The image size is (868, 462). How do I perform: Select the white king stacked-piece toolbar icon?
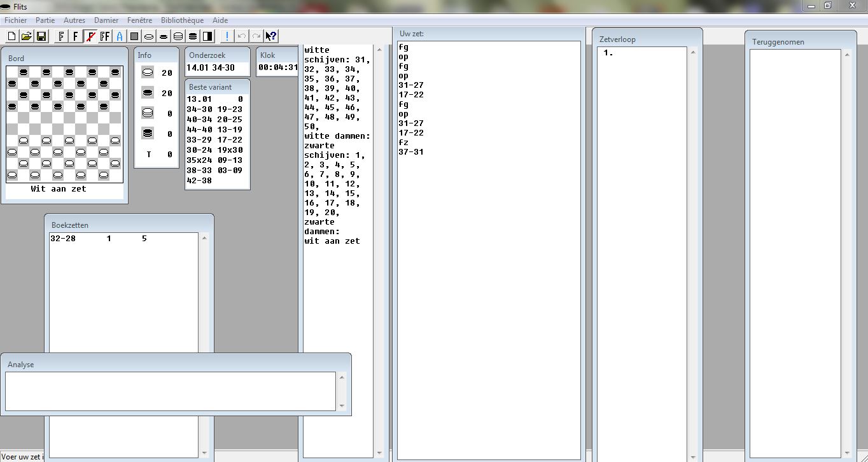[x=178, y=36]
